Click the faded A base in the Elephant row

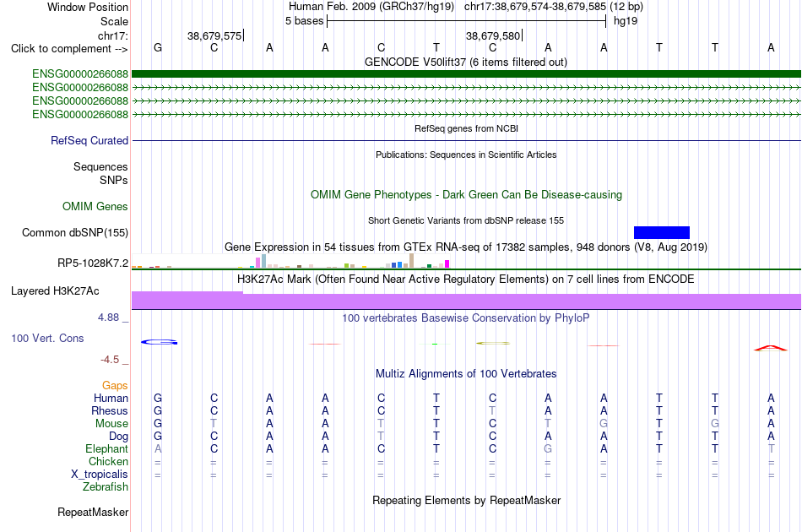tap(158, 448)
